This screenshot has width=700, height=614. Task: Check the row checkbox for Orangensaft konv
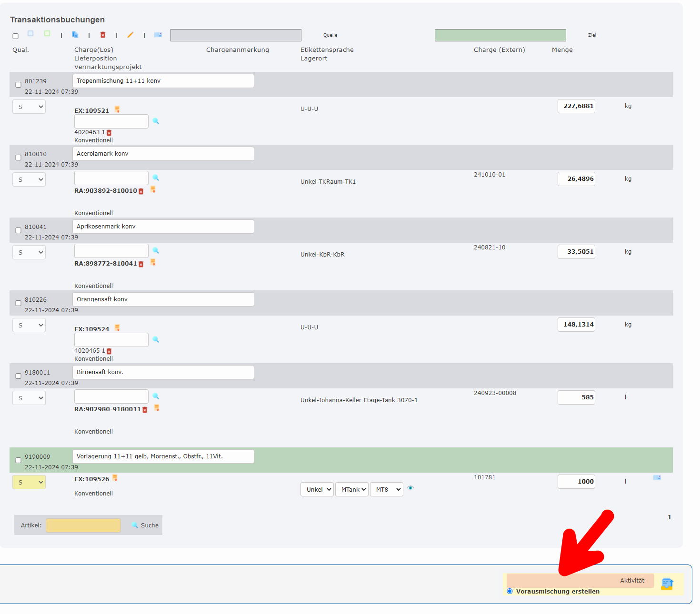click(x=18, y=303)
